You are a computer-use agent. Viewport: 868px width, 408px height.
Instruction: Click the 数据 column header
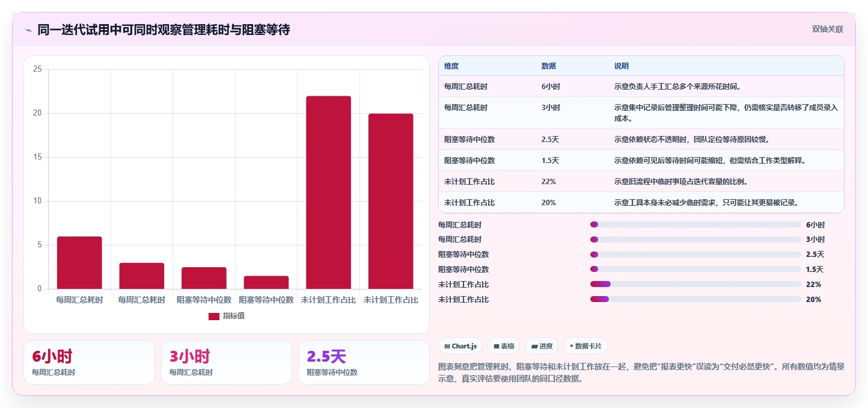548,66
